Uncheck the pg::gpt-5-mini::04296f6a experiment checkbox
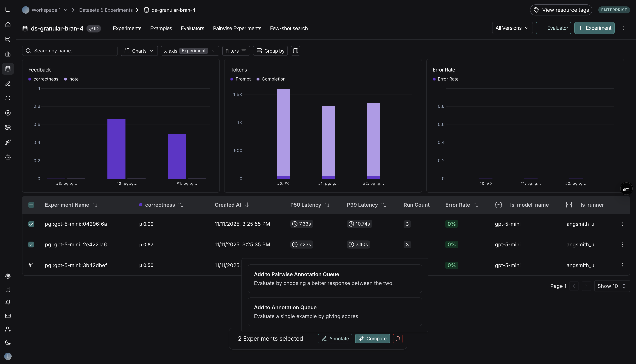 point(31,224)
